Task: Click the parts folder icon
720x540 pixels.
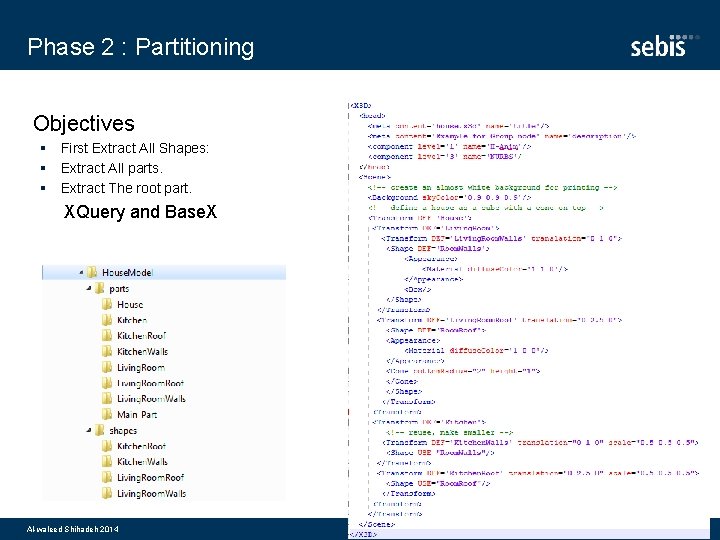Action: tap(99, 288)
